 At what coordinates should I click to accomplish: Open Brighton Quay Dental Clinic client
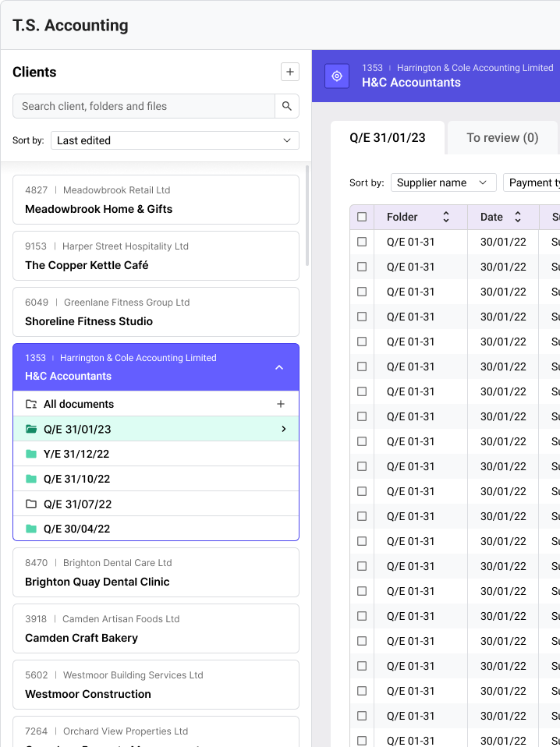pyautogui.click(x=156, y=572)
